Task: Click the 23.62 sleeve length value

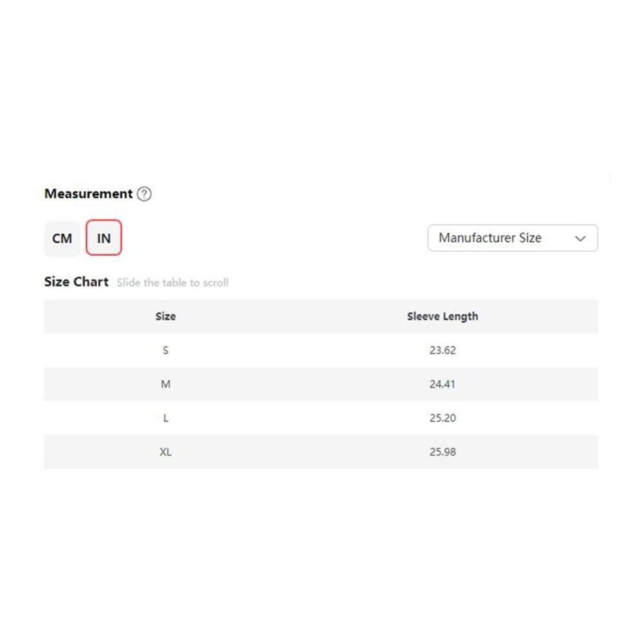Action: tap(442, 350)
